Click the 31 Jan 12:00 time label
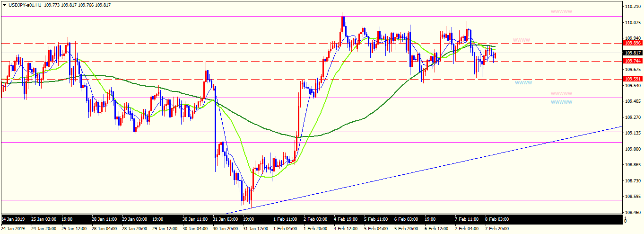This screenshot has width=644, height=234. click(255, 228)
